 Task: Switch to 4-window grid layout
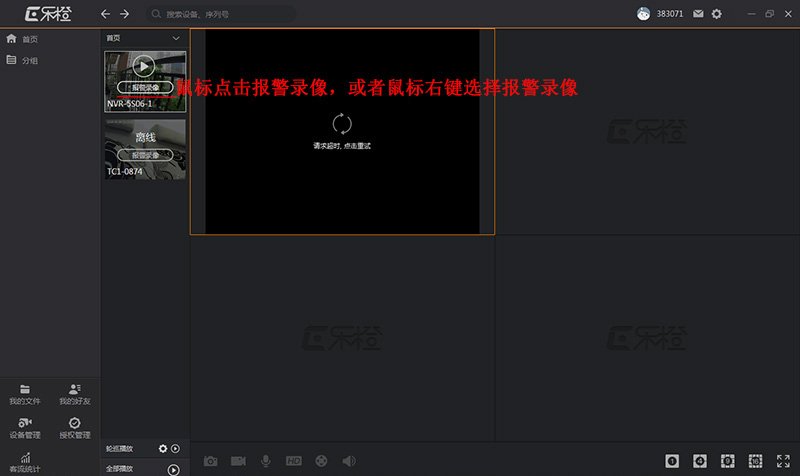[x=700, y=461]
